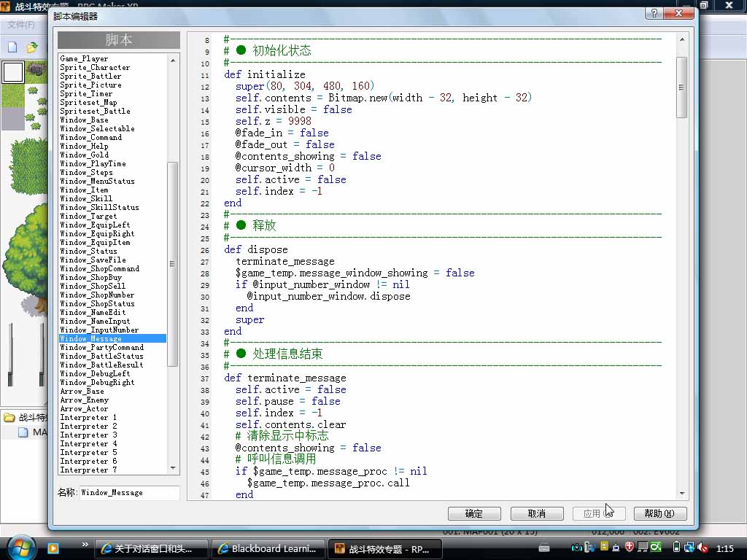Expand the quick launch chevron on taskbar
This screenshot has height=560, width=747.
pos(85,544)
